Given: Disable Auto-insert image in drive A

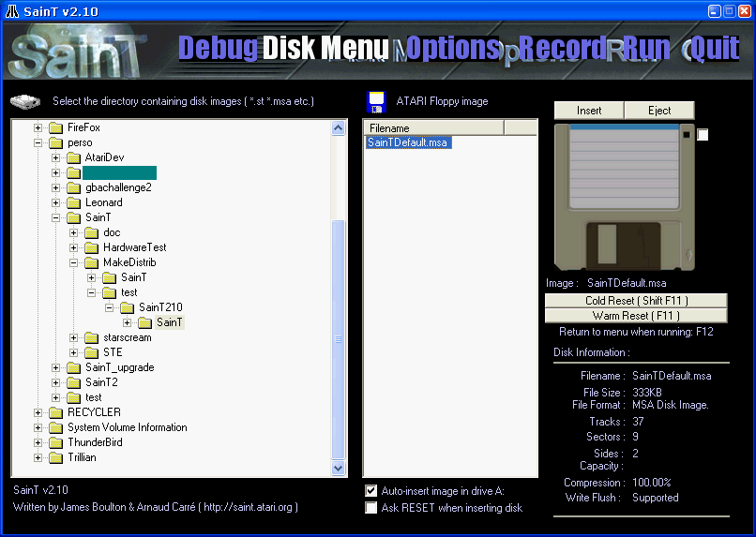Looking at the screenshot, I should coord(370,491).
